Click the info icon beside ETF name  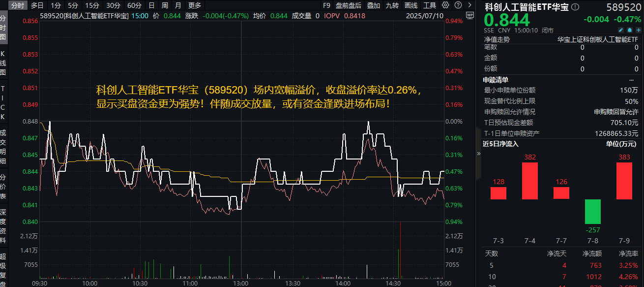[576, 7]
